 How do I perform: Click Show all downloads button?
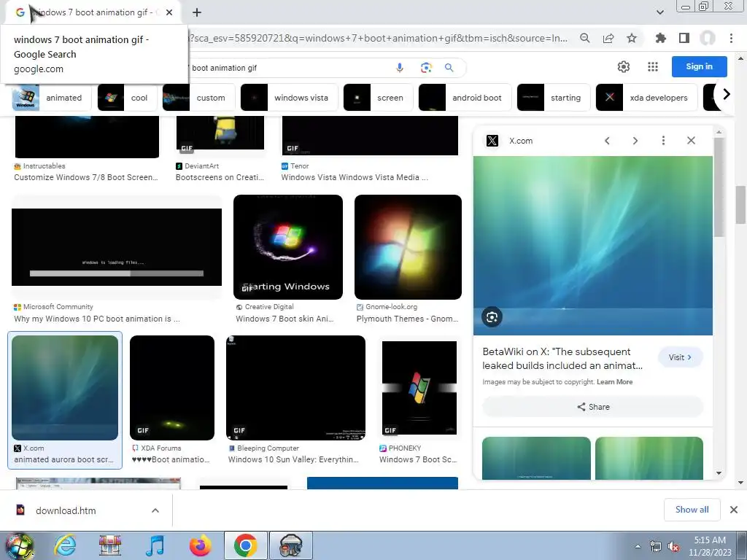click(x=692, y=510)
